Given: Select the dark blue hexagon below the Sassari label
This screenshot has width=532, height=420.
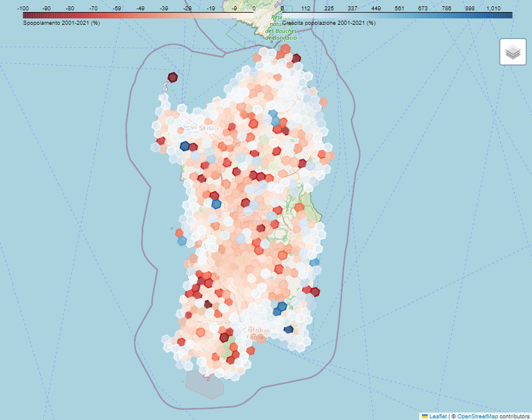Looking at the screenshot, I should pyautogui.click(x=185, y=146).
